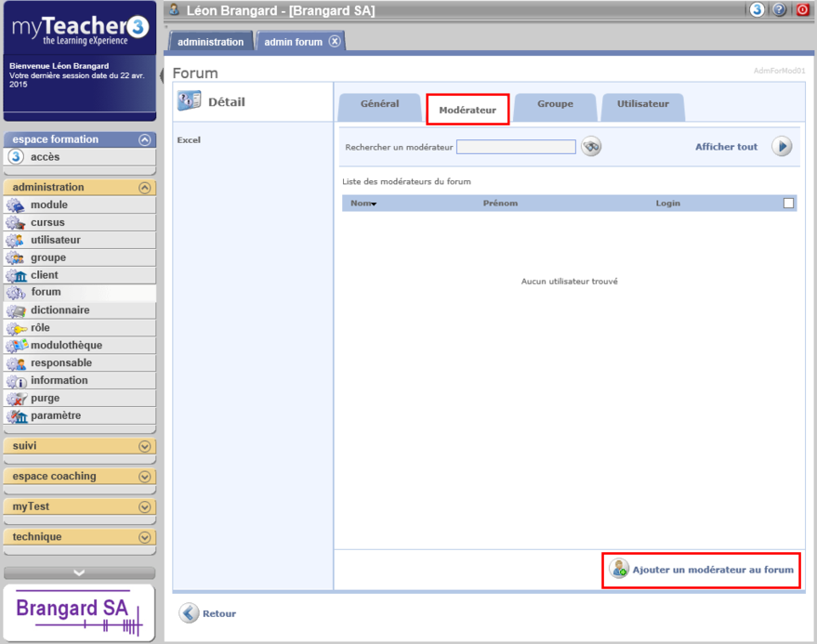The height and width of the screenshot is (644, 817).
Task: Click the Afficher tout arrow icon
Action: 782,147
